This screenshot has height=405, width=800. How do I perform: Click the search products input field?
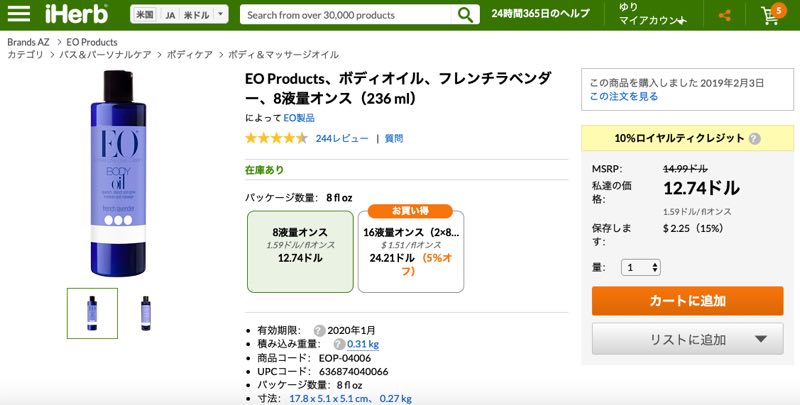(346, 15)
